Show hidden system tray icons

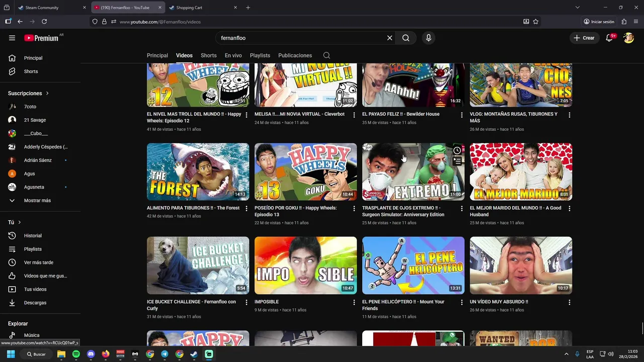tap(567, 354)
